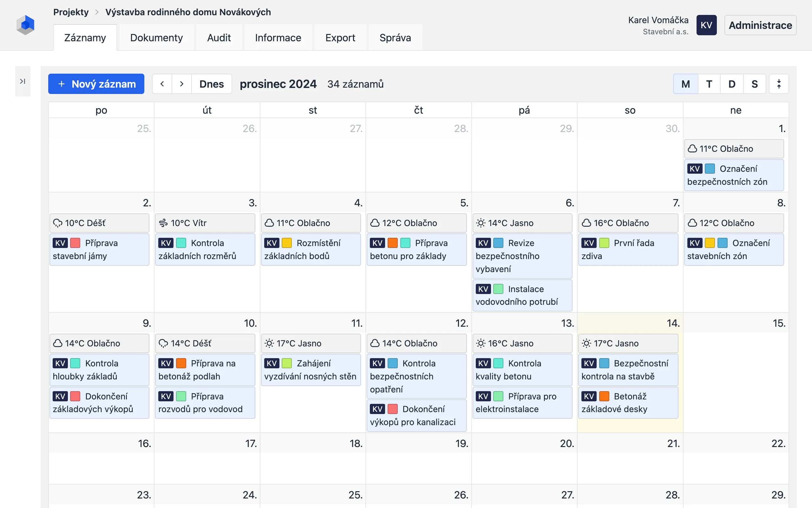
Task: Go to previous month arrow
Action: point(162,84)
